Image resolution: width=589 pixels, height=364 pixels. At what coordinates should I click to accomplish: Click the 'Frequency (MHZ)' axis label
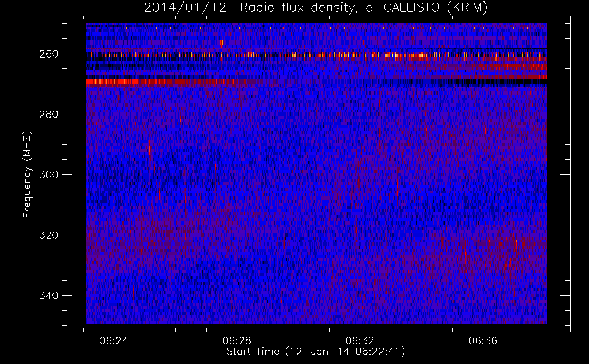pyautogui.click(x=27, y=175)
